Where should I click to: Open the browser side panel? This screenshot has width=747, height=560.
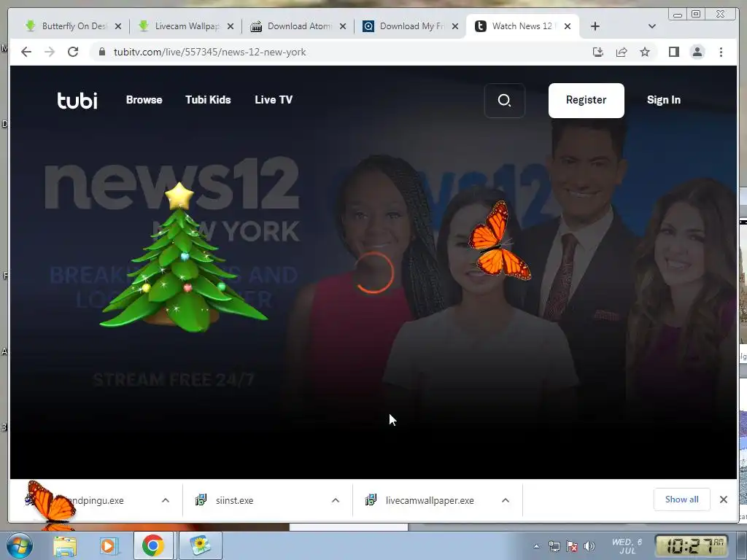click(673, 52)
